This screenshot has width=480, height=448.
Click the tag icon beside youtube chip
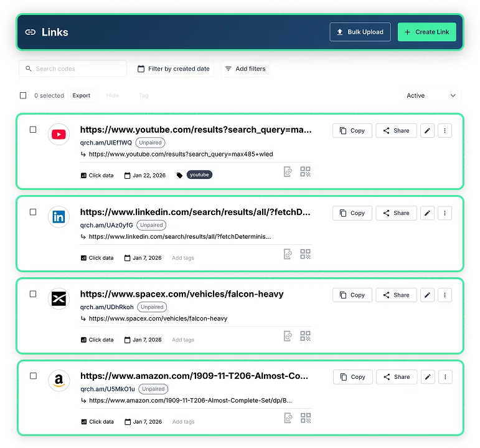tap(180, 175)
